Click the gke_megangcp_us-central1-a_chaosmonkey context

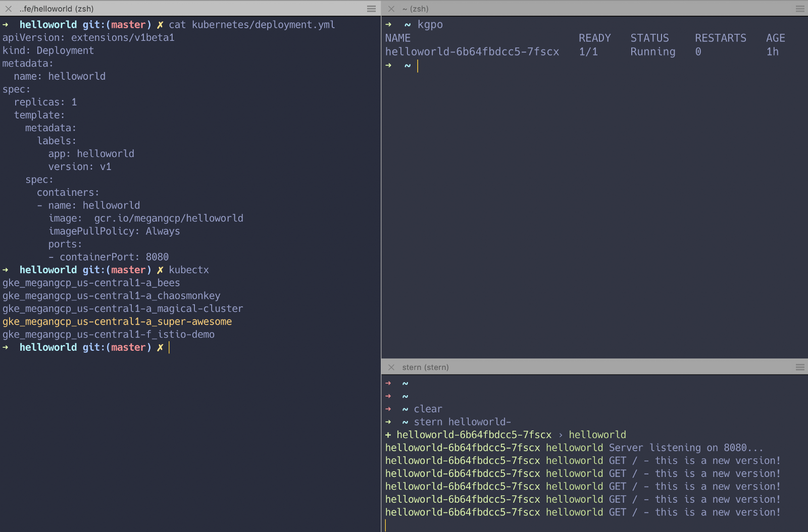click(x=111, y=296)
